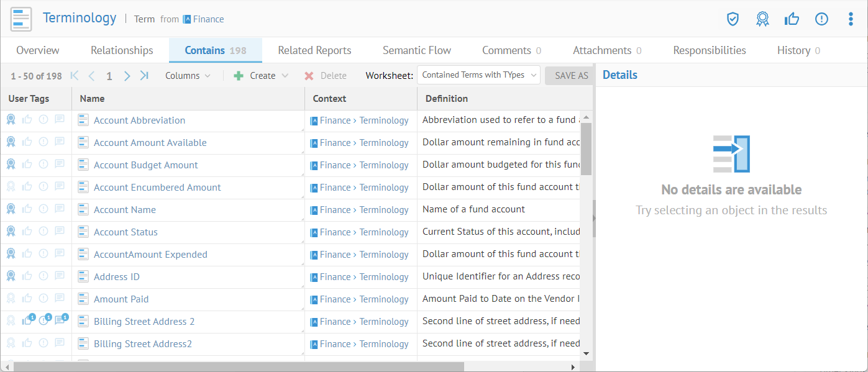The height and width of the screenshot is (372, 868).
Task: Click the thumbs-up endorse icon in header
Action: 792,19
